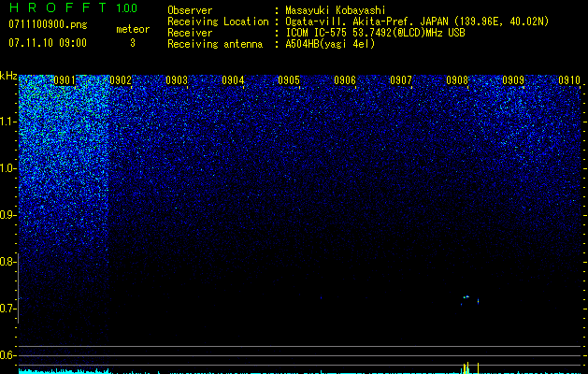Click the 0905 time marker

pos(289,80)
